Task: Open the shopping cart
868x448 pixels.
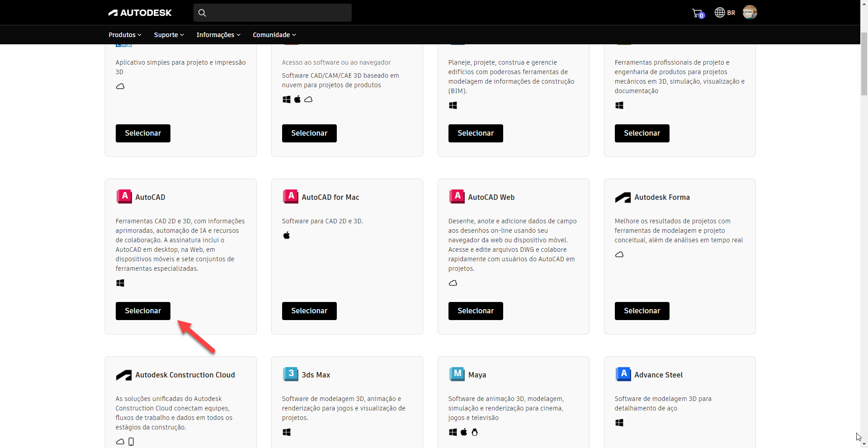Action: 698,13
